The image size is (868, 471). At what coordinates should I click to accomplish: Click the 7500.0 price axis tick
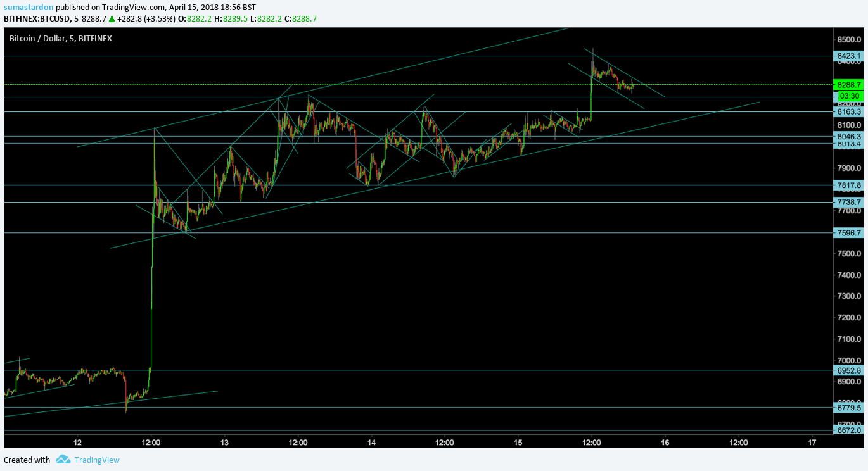click(849, 254)
